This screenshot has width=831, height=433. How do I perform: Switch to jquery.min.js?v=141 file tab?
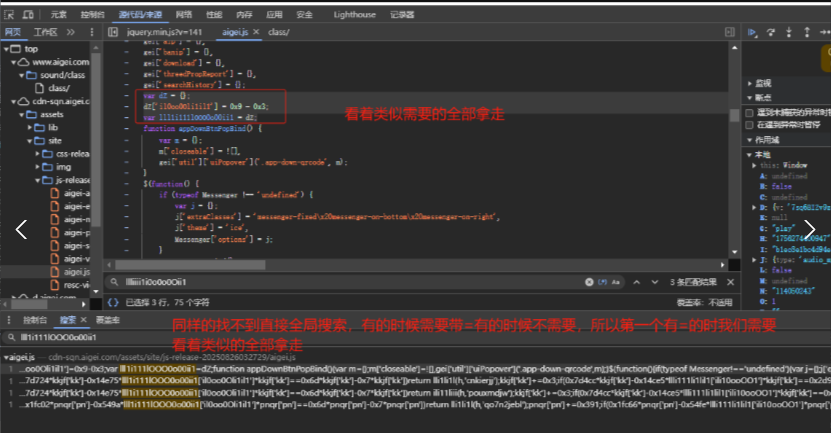coord(164,32)
